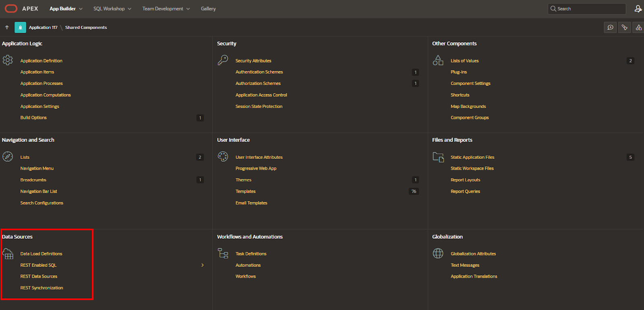Viewport: 644px width, 310px height.
Task: Click the magnifier icon in Search box
Action: [553, 8]
